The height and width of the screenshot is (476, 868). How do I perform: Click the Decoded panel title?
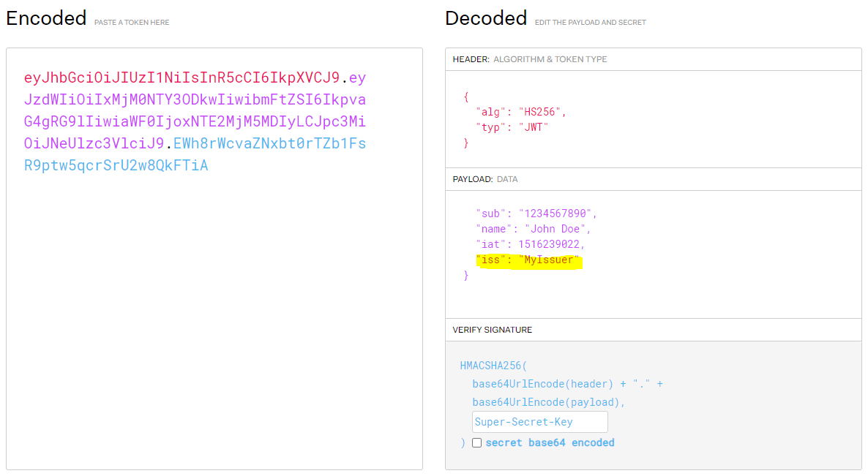485,18
